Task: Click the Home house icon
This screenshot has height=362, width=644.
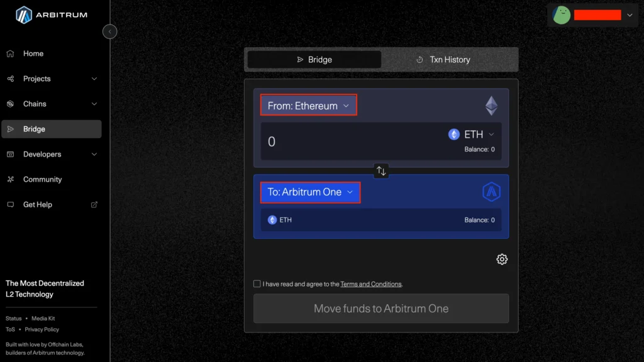Action: click(10, 53)
